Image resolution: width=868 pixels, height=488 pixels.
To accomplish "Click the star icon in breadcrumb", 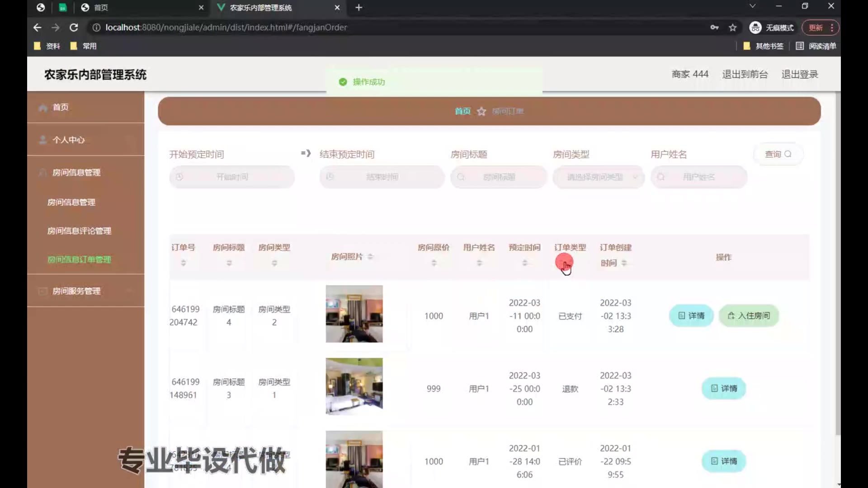I will pyautogui.click(x=481, y=111).
